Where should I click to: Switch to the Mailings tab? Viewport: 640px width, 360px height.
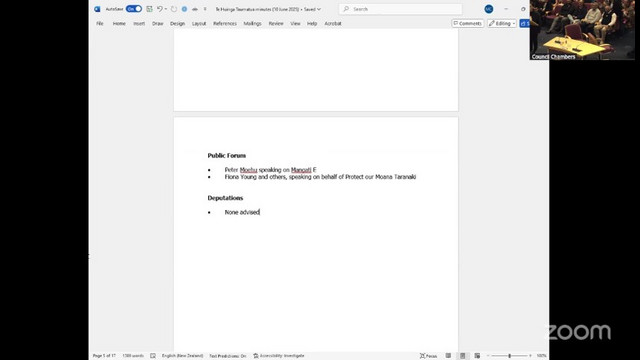[252, 24]
